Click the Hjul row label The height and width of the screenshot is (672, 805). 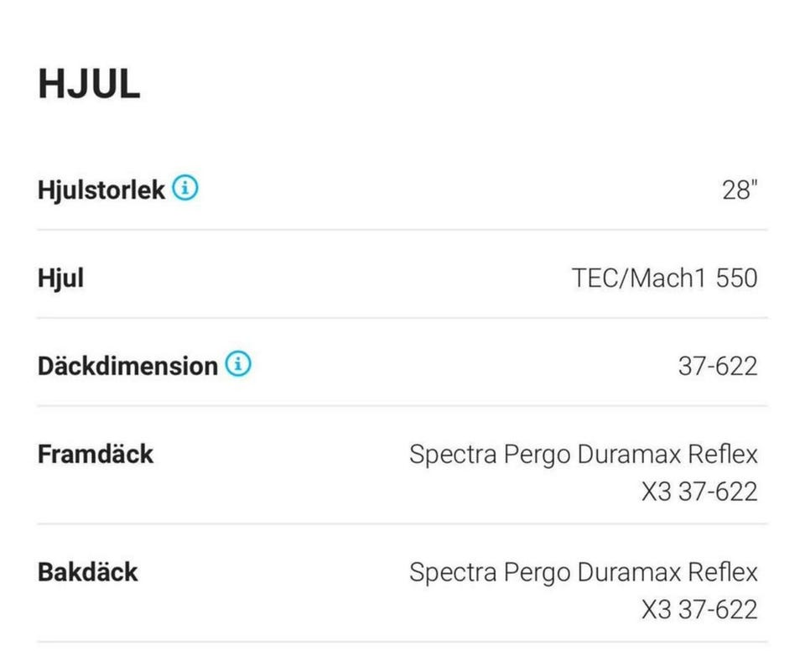(60, 278)
